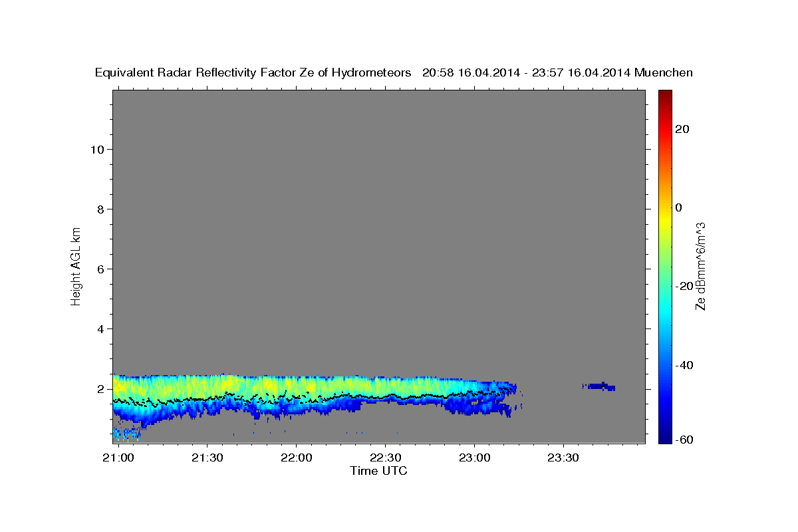Viewport: 798px width, 532px height.
Task: Click the 21:00 time tick label
Action: (x=118, y=458)
